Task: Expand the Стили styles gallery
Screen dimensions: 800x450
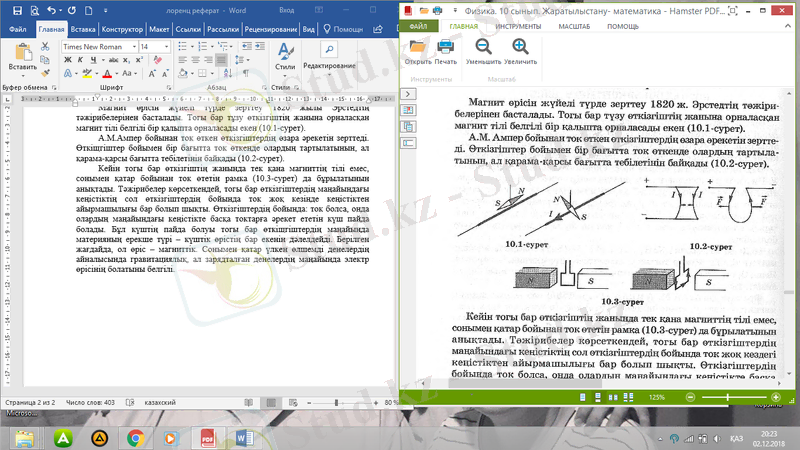Action: [x=286, y=58]
